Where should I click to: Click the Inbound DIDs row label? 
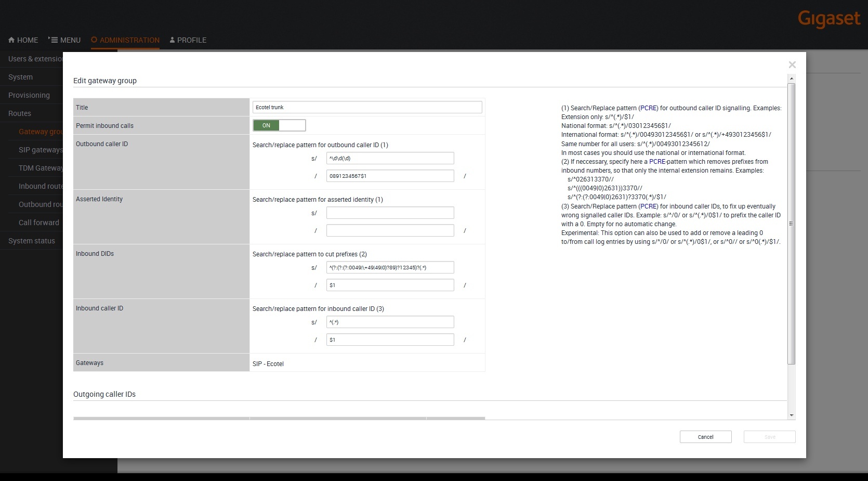point(95,254)
